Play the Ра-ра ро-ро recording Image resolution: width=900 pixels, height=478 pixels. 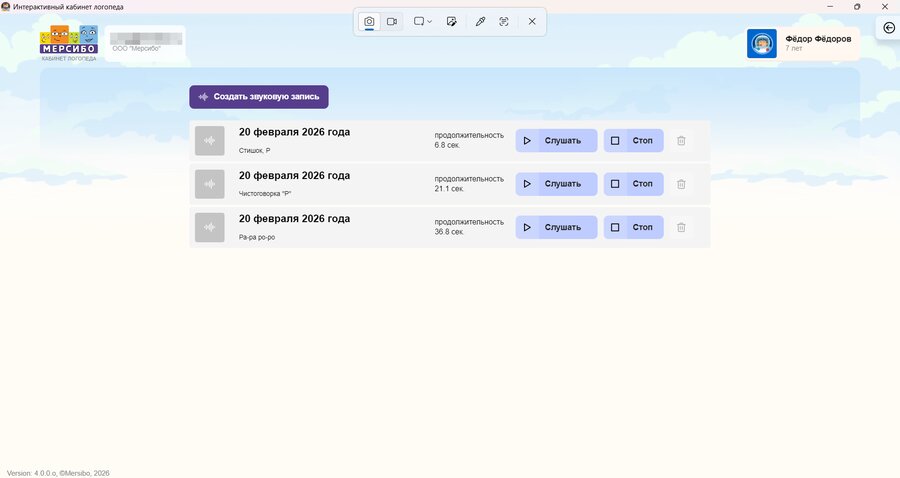point(556,227)
